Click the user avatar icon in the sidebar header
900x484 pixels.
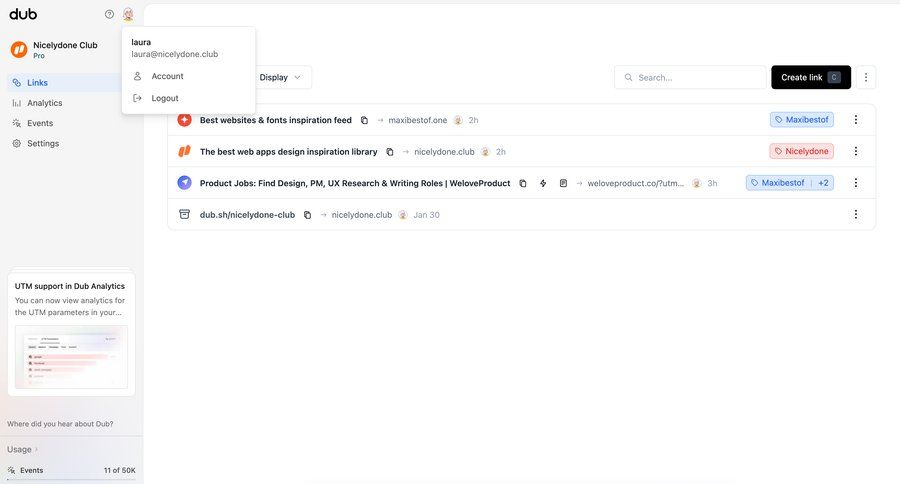(x=128, y=14)
